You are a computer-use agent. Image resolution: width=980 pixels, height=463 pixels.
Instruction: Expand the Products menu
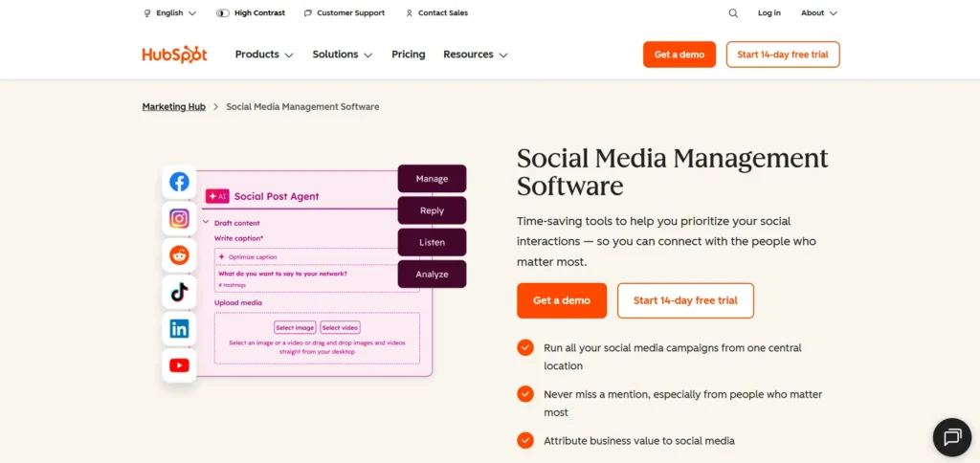coord(264,55)
